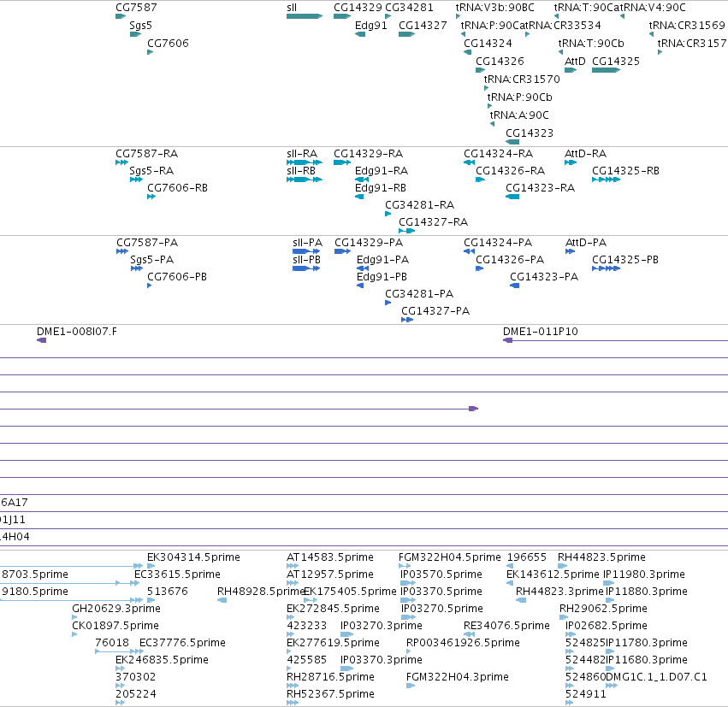Select the CG14325-PB CDS glyph
Screen dimensions: 728x707
coord(606,268)
